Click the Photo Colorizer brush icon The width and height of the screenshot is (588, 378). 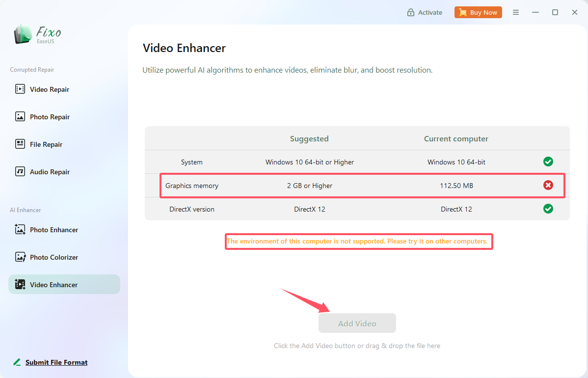(x=20, y=257)
